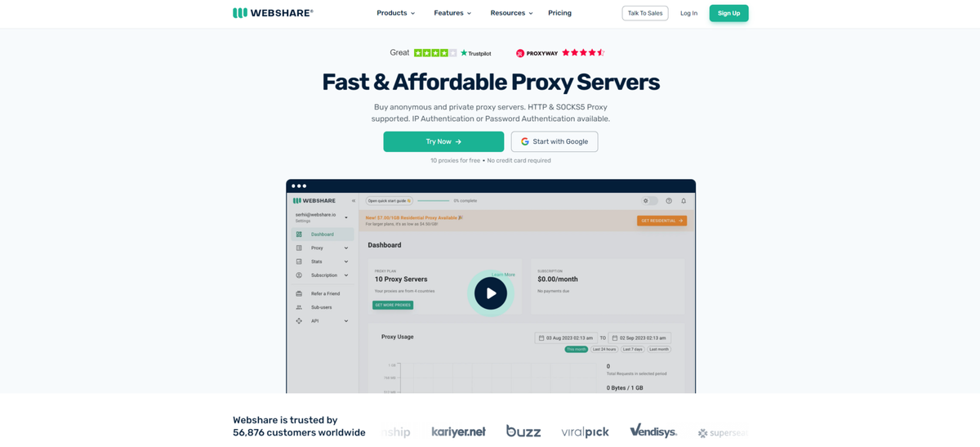This screenshot has width=980, height=447.
Task: Click the buzz customer logo
Action: click(523, 431)
